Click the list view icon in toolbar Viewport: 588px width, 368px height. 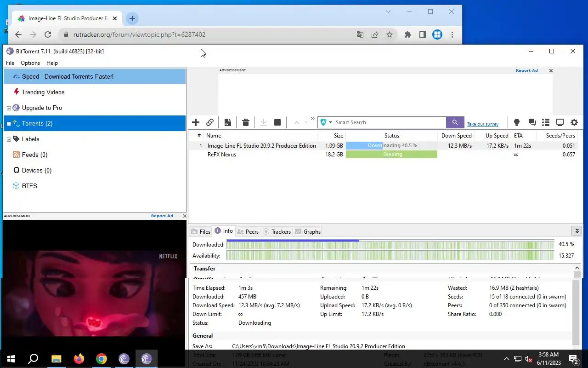pyautogui.click(x=546, y=122)
